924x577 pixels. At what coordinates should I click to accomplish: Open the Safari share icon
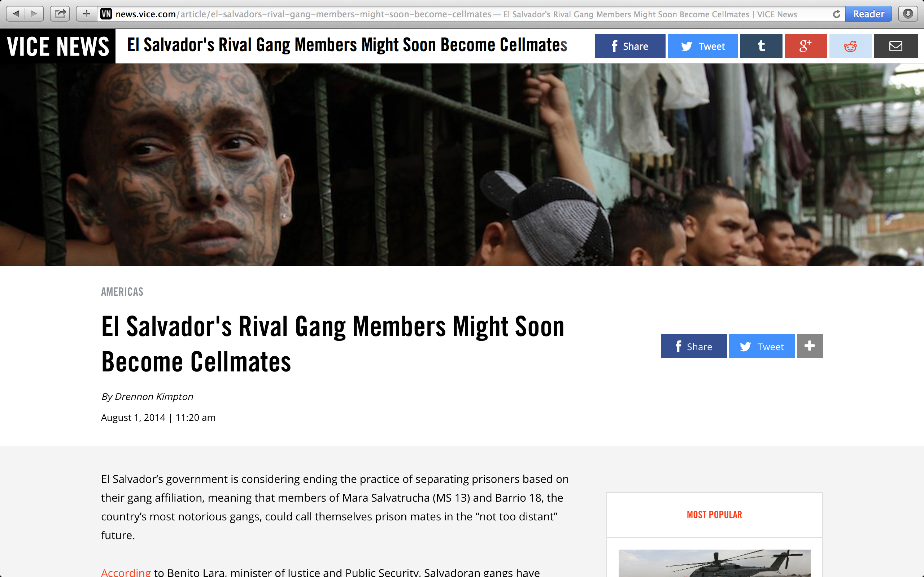point(60,14)
